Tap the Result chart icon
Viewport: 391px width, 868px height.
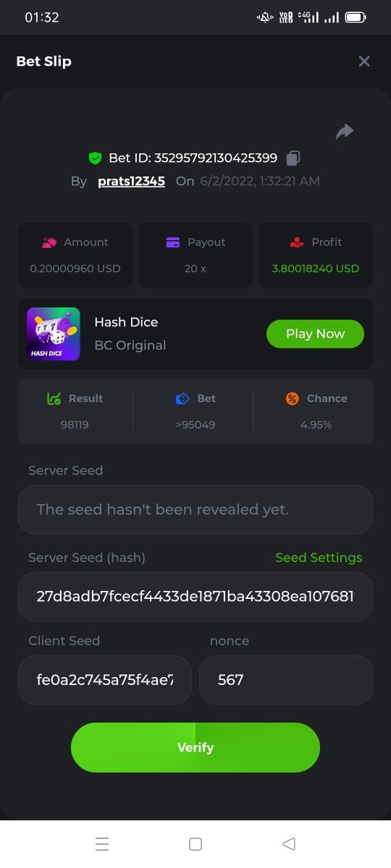click(54, 399)
